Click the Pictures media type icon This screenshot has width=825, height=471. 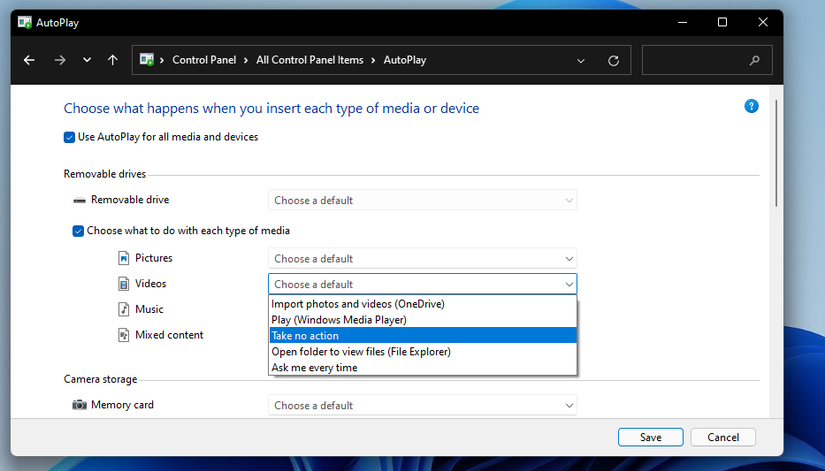tap(124, 258)
